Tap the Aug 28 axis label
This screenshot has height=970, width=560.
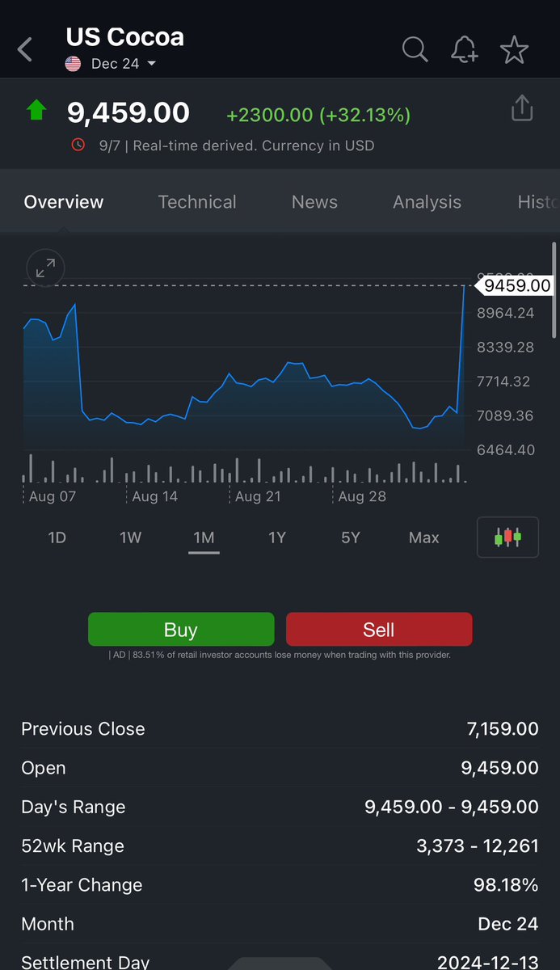[362, 496]
